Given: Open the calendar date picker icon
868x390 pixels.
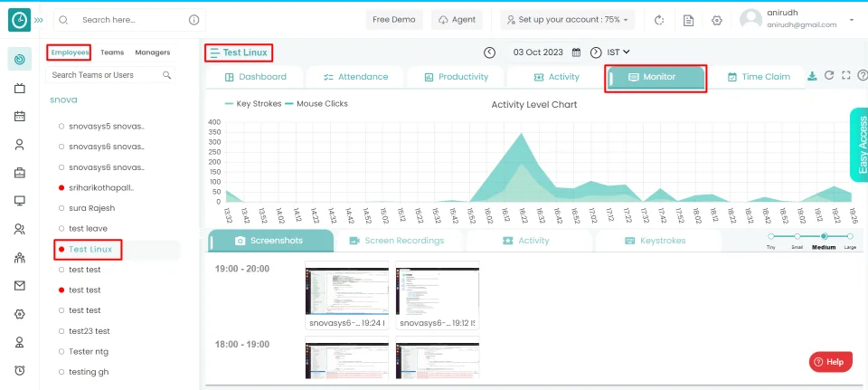Looking at the screenshot, I should [x=576, y=52].
